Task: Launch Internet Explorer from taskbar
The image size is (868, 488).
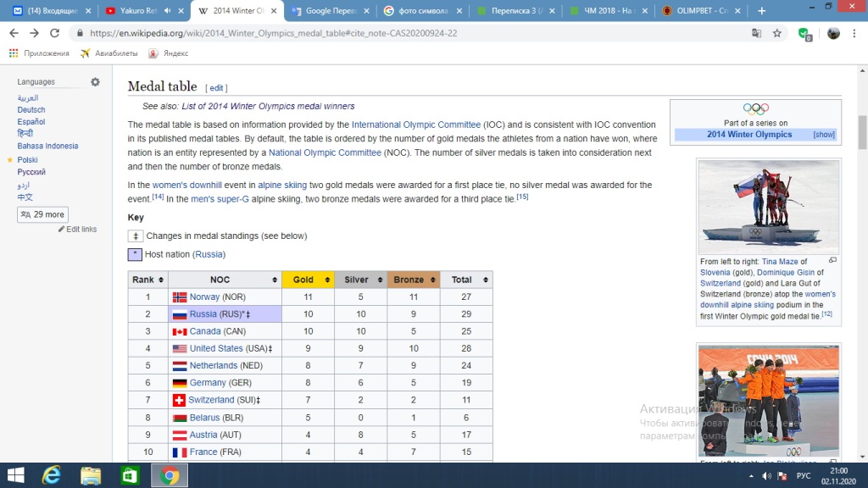Action: pyautogui.click(x=52, y=475)
